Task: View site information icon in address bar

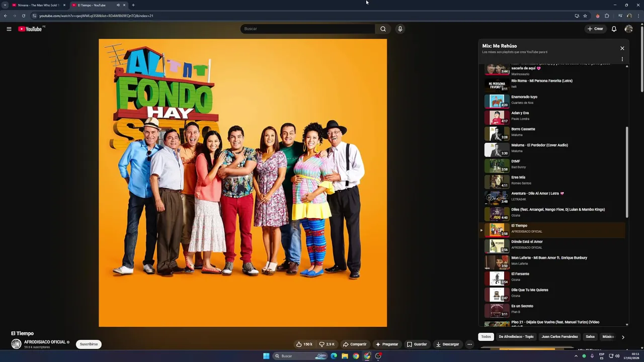Action: tap(34, 16)
